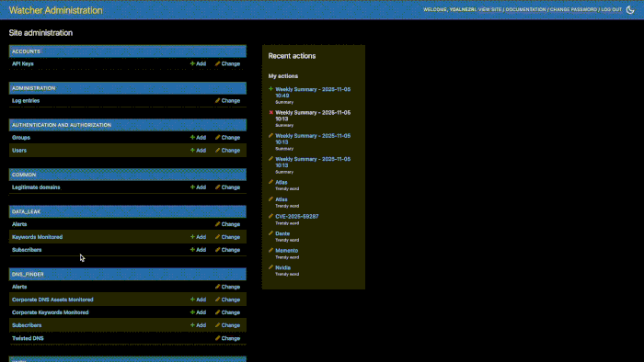
Task: Open the Common section header
Action: pos(24,175)
